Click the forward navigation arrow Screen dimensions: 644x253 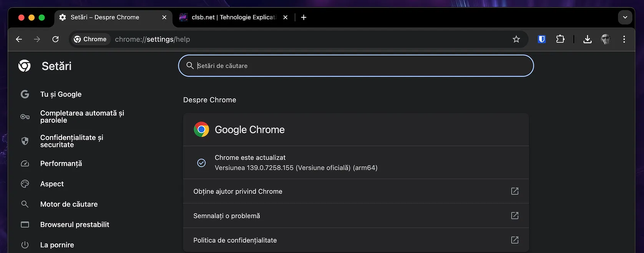pos(37,39)
